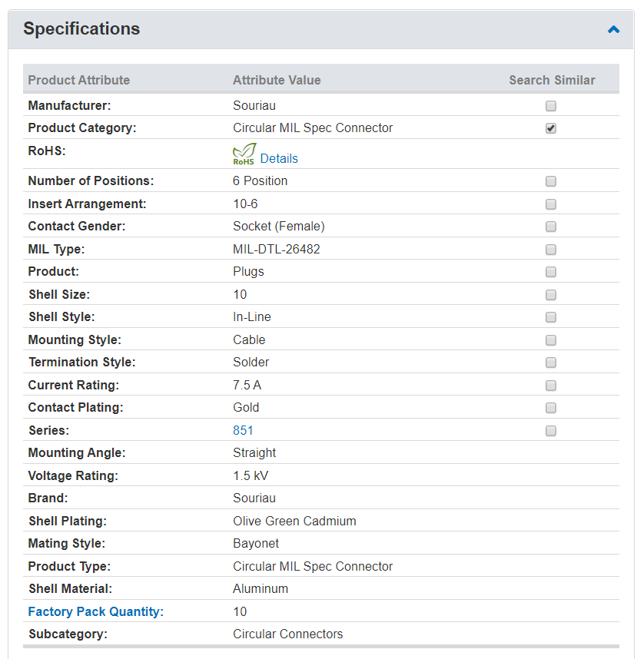Click the Olive Green Cadmium value
Viewport: 644px width, 659px height.
(x=294, y=521)
